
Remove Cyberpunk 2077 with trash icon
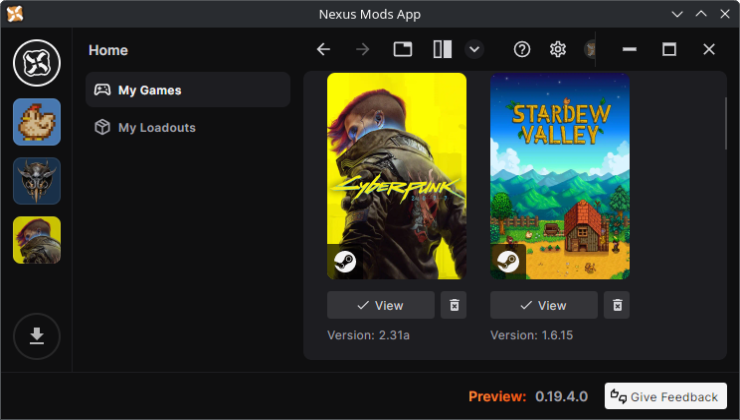(454, 305)
